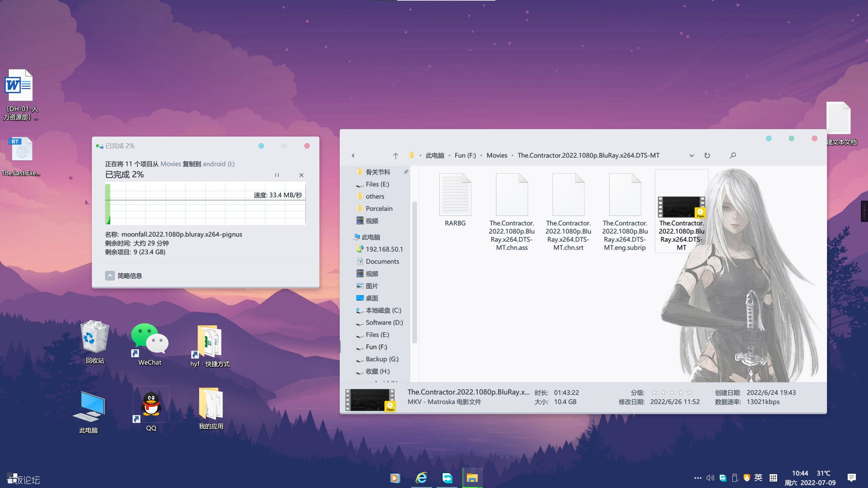
Task: Open the media player taskbar icon
Action: pos(395,478)
